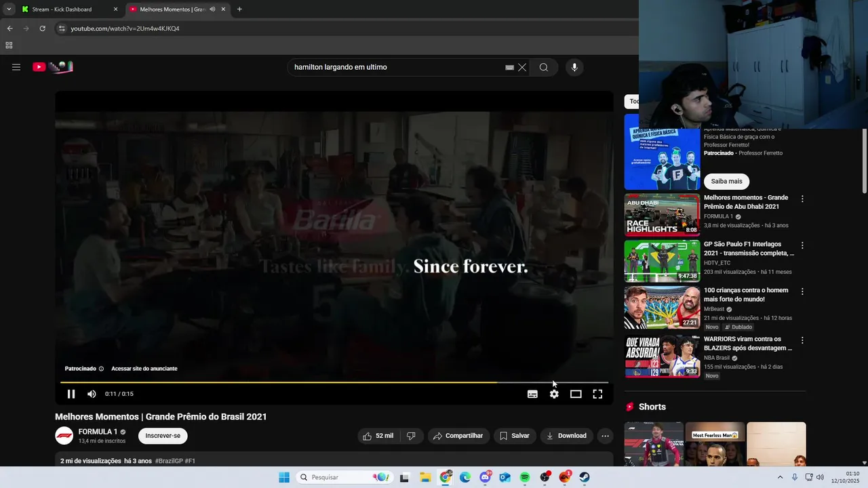Open Abu Dhabi 2021 Race Highlights thumbnail
The width and height of the screenshot is (868, 488).
pyautogui.click(x=662, y=214)
